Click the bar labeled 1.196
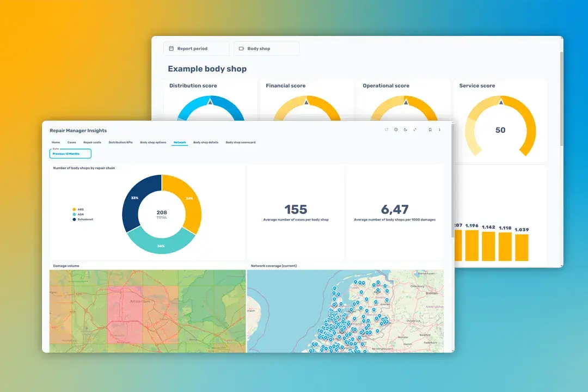588x392 pixels. [471, 246]
